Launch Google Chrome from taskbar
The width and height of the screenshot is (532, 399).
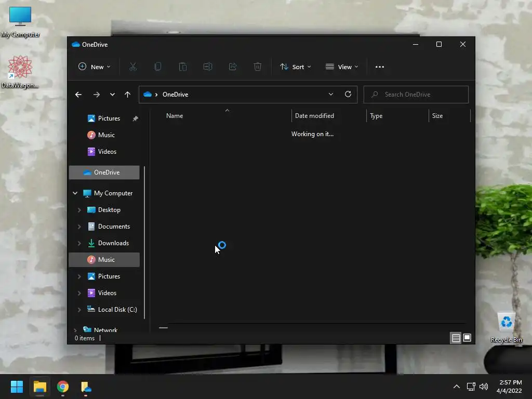(63, 387)
